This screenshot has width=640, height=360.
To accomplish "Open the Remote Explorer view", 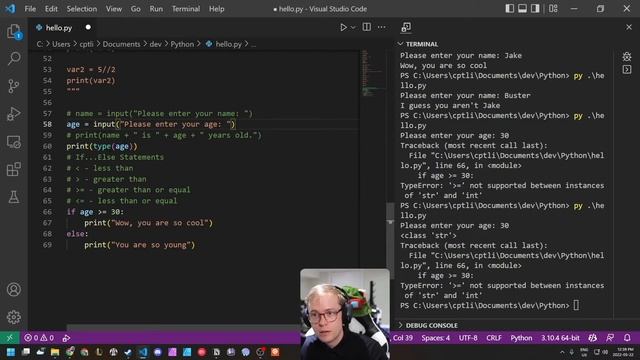I will tap(13, 142).
